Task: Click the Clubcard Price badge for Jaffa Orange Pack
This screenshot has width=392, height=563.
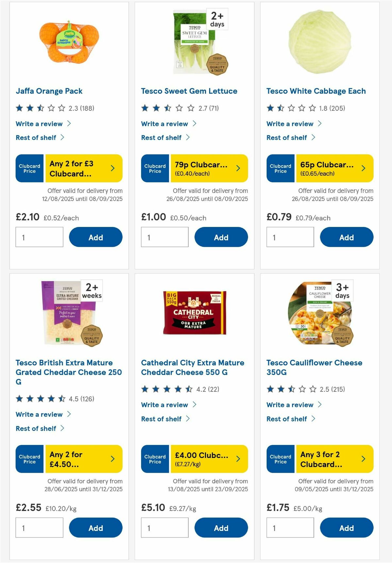Action: [x=29, y=168]
